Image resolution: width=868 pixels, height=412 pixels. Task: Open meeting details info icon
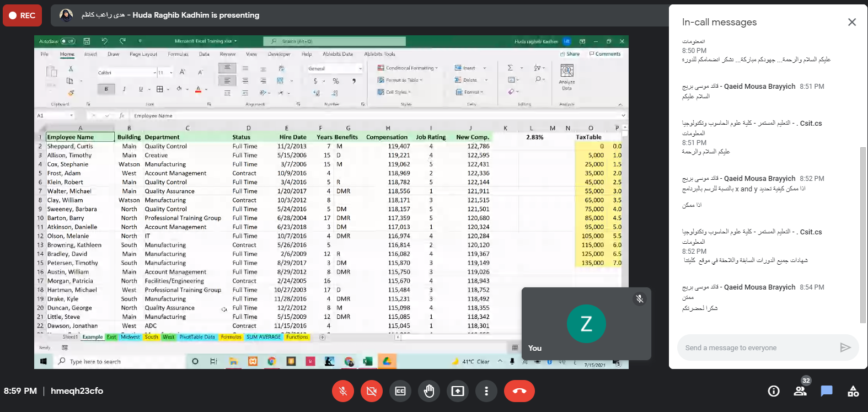(774, 391)
